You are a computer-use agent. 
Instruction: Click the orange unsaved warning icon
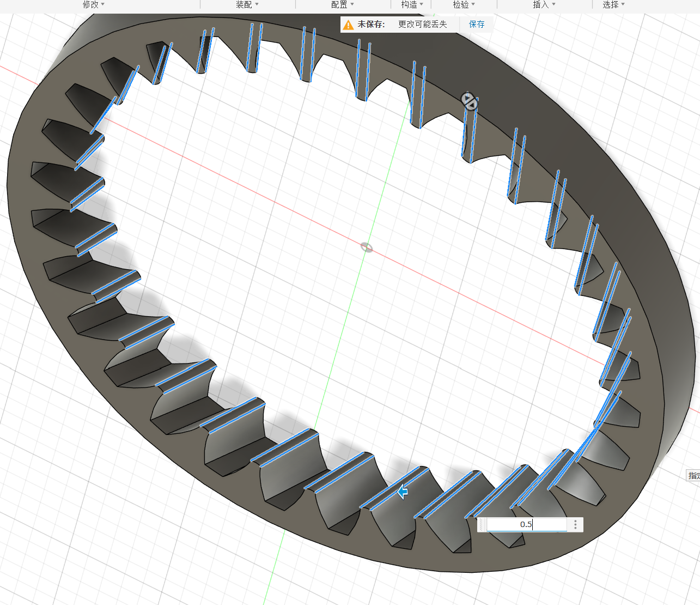pyautogui.click(x=348, y=25)
